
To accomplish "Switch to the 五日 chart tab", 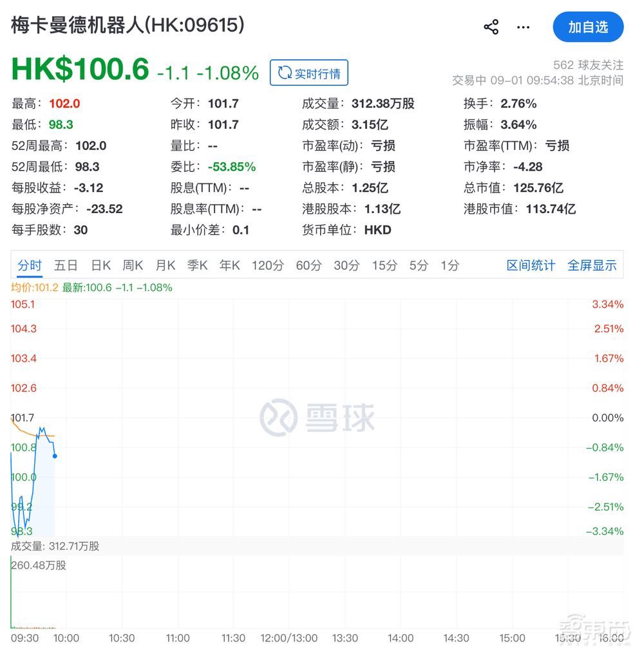I will coord(66,265).
